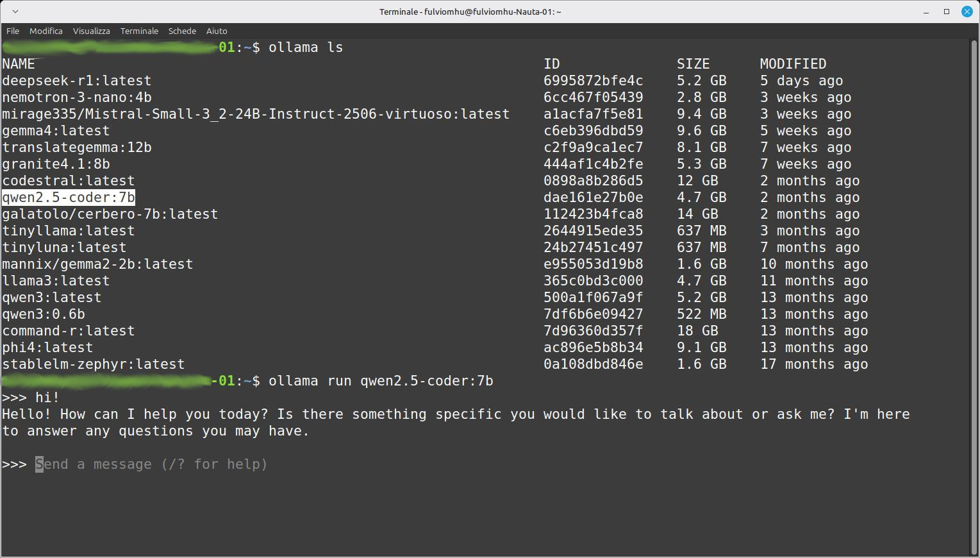Click the 14 GB size value
Viewport: 980px width, 558px height.
697,214
